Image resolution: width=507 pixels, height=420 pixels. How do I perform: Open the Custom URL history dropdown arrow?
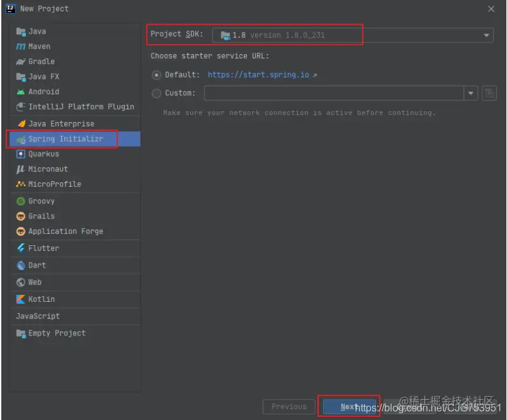point(471,93)
